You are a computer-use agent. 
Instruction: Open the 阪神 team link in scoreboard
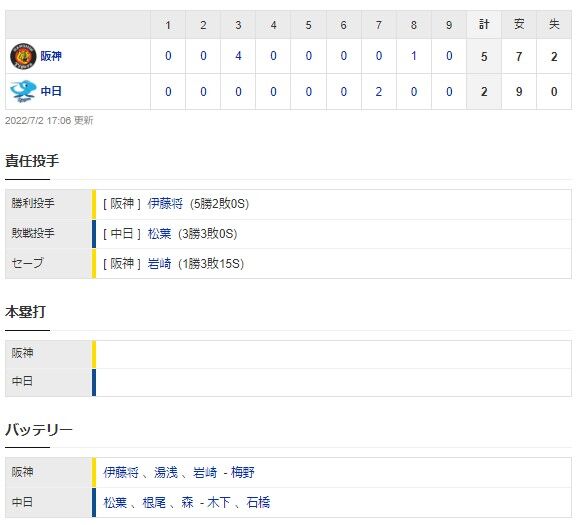pyautogui.click(x=51, y=56)
